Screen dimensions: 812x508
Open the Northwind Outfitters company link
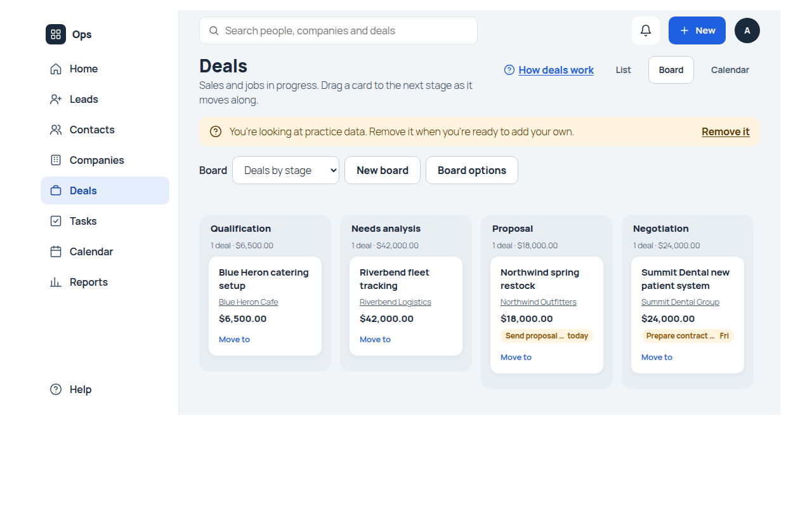tap(539, 302)
